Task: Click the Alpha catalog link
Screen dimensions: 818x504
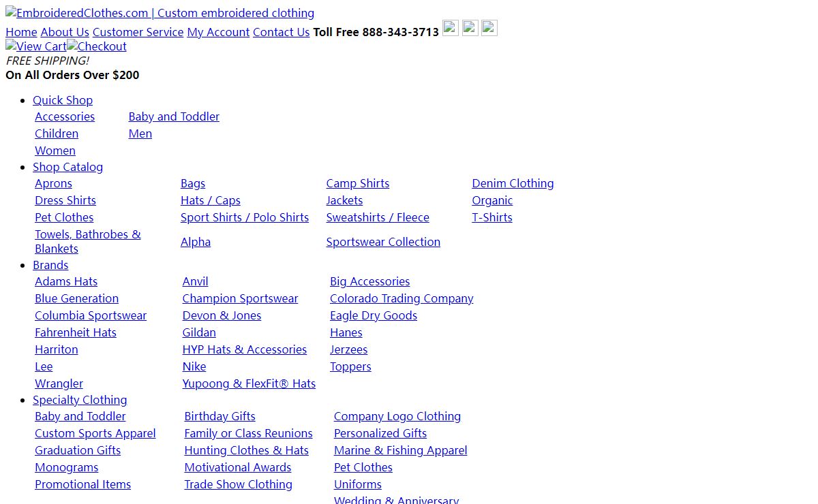Action: pos(196,242)
